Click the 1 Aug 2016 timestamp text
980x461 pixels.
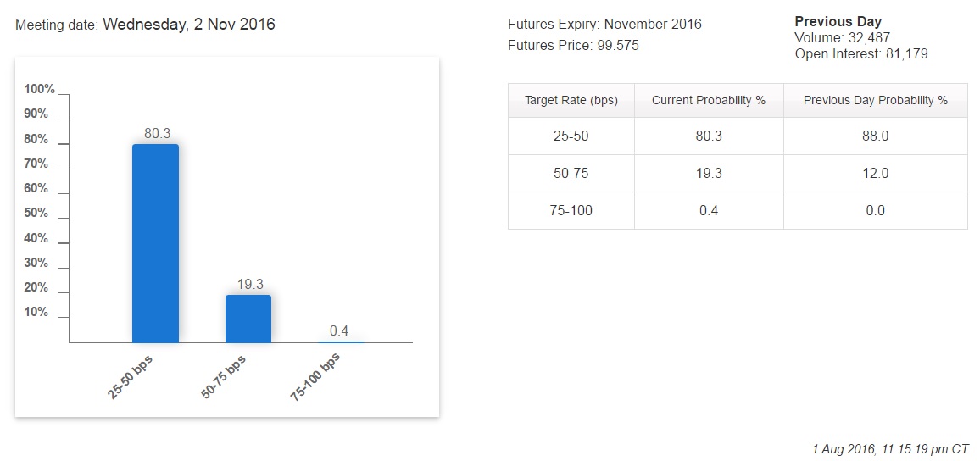click(889, 448)
